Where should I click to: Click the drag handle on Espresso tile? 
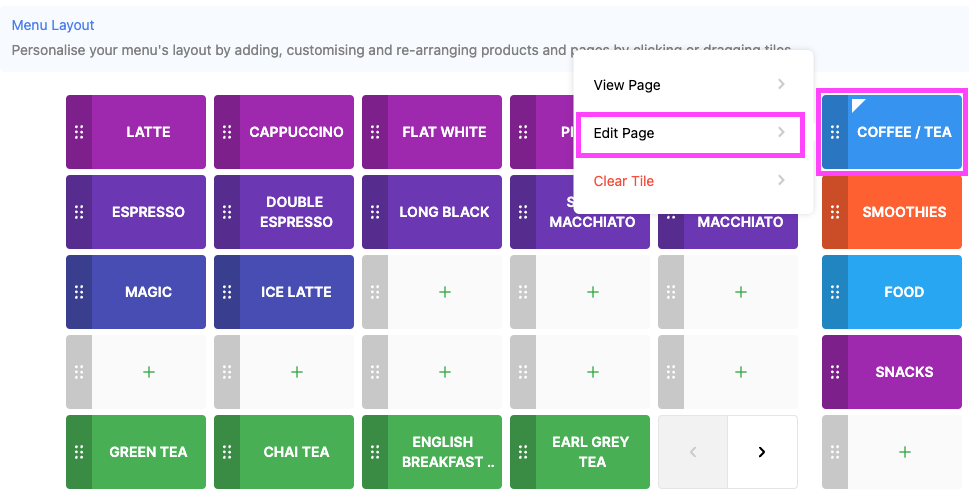[79, 212]
